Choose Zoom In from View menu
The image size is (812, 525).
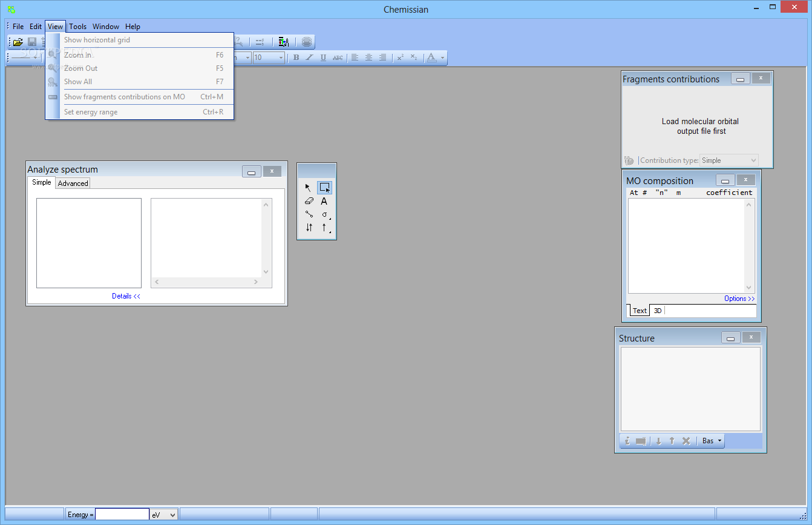(140, 55)
